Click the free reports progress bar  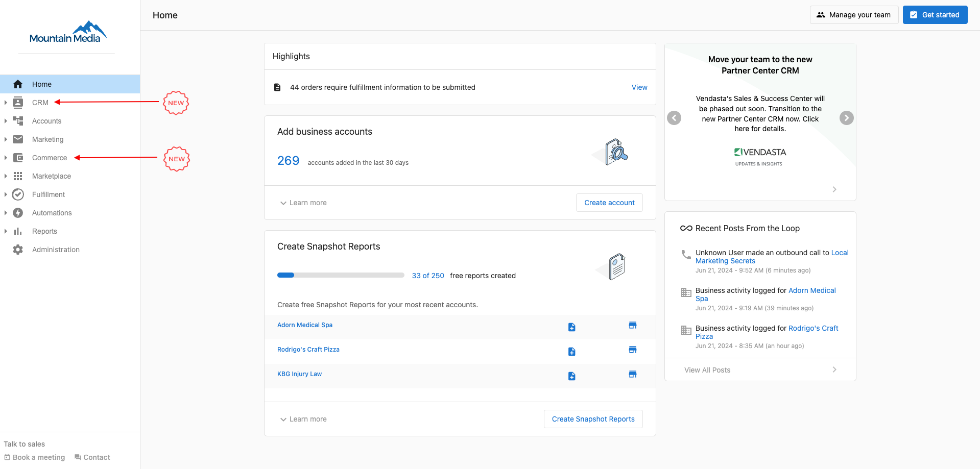pyautogui.click(x=341, y=275)
